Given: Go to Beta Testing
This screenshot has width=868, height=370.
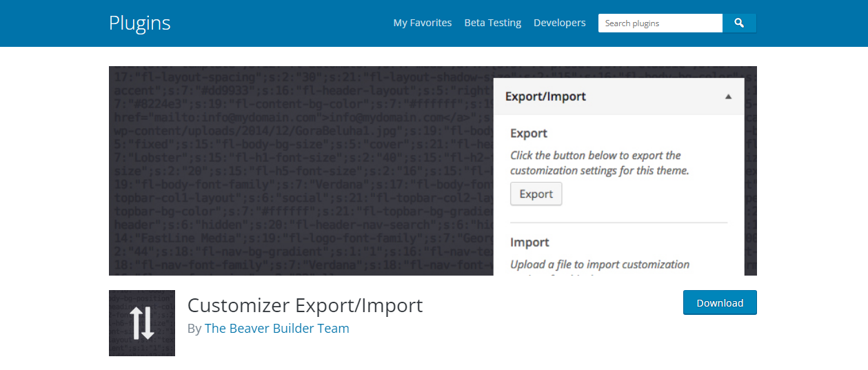Looking at the screenshot, I should 493,23.
